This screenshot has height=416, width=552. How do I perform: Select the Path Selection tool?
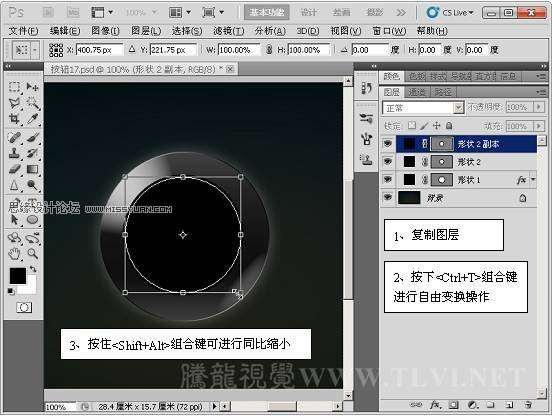coord(14,220)
